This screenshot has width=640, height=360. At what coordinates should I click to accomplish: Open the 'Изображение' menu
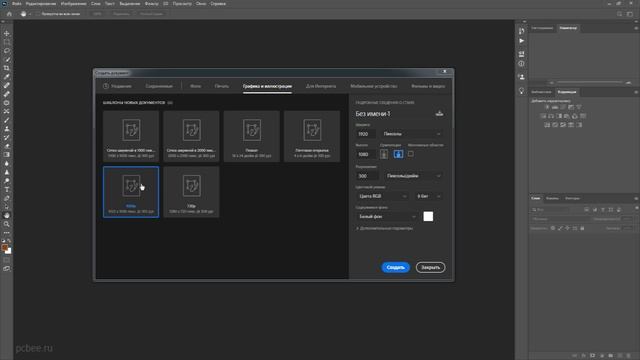point(73,4)
